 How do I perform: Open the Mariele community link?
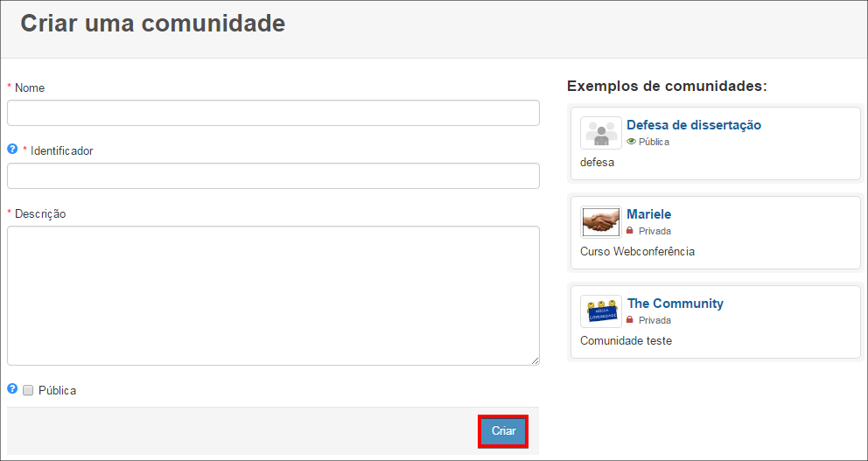click(649, 214)
